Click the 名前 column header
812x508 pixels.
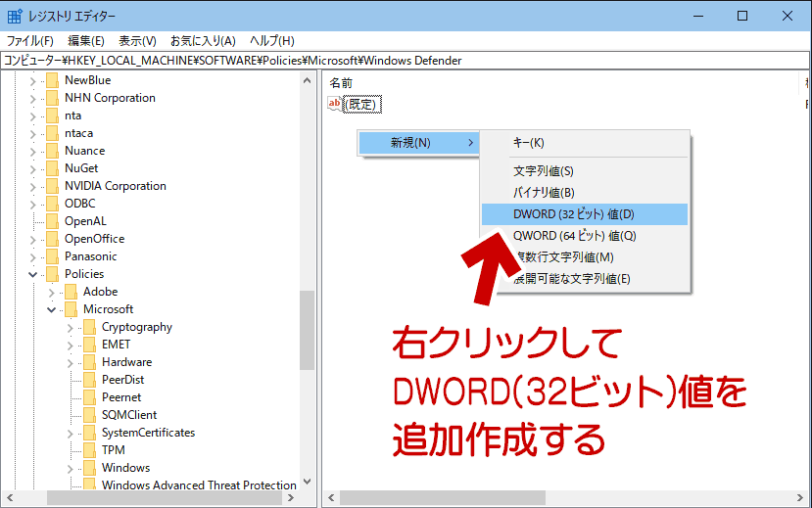[341, 83]
